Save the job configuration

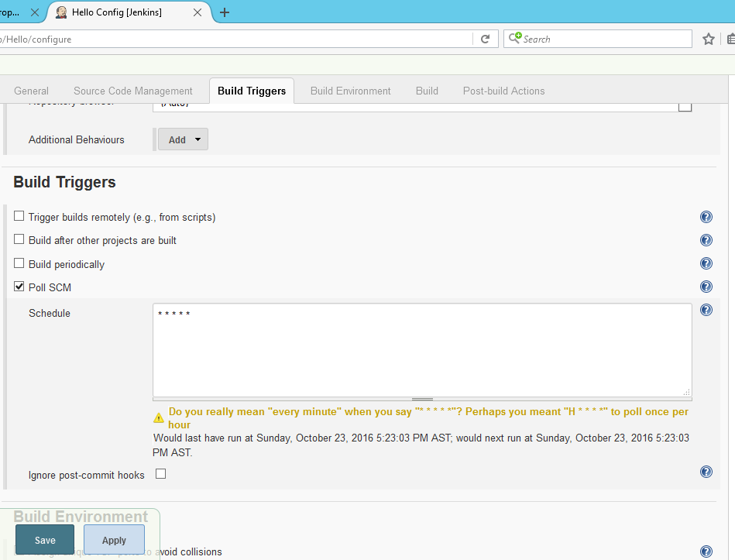45,540
